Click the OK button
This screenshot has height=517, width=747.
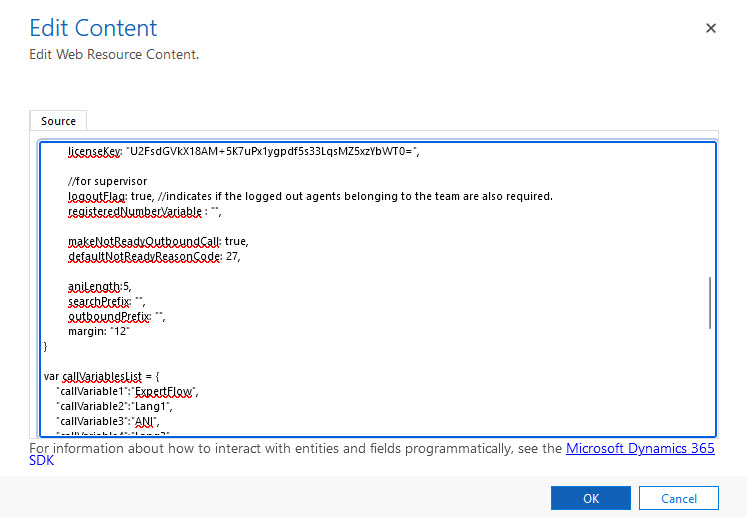coord(590,498)
